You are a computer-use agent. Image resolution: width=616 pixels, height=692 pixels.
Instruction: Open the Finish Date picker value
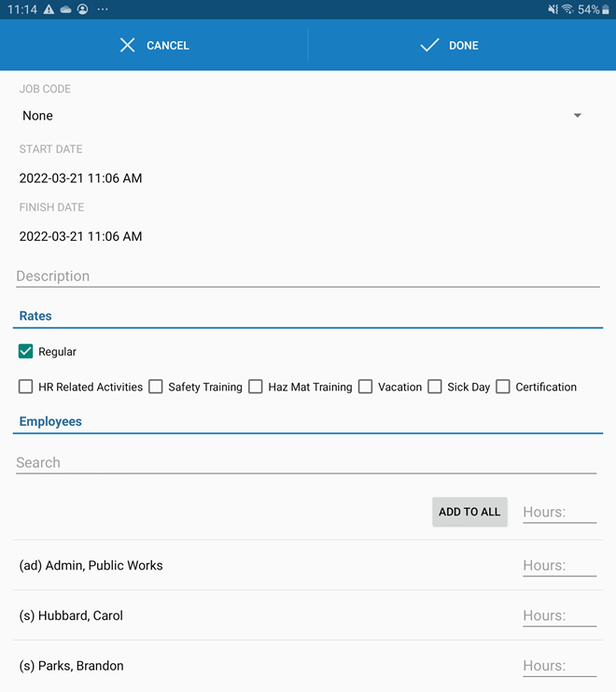(x=81, y=237)
